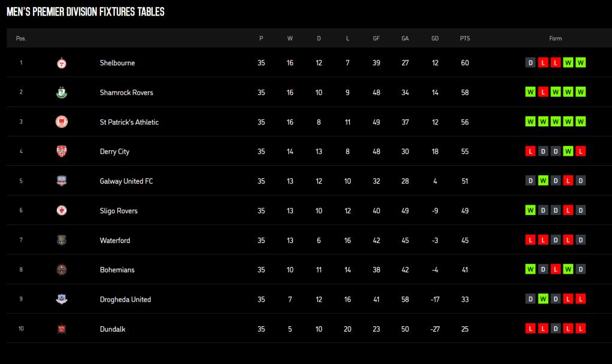Click the Shamrock Rovers club crest
The height and width of the screenshot is (364, 612).
pyautogui.click(x=61, y=93)
